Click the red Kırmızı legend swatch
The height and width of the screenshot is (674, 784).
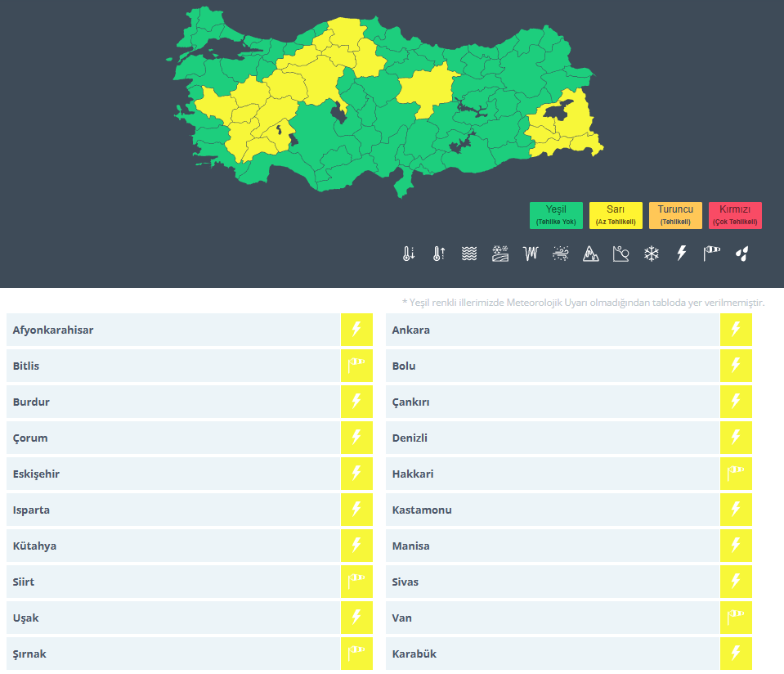click(x=735, y=215)
